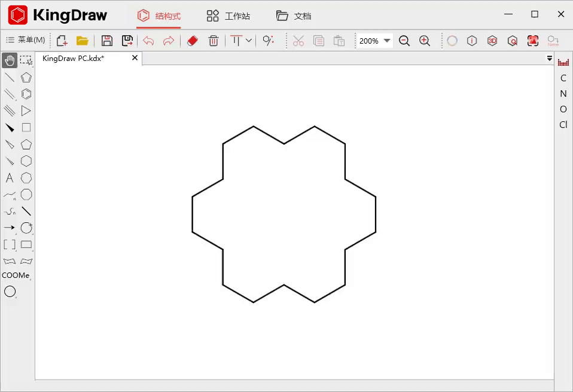The height and width of the screenshot is (392, 573).
Task: Click the structure search hexagon icon
Action: [513, 41]
